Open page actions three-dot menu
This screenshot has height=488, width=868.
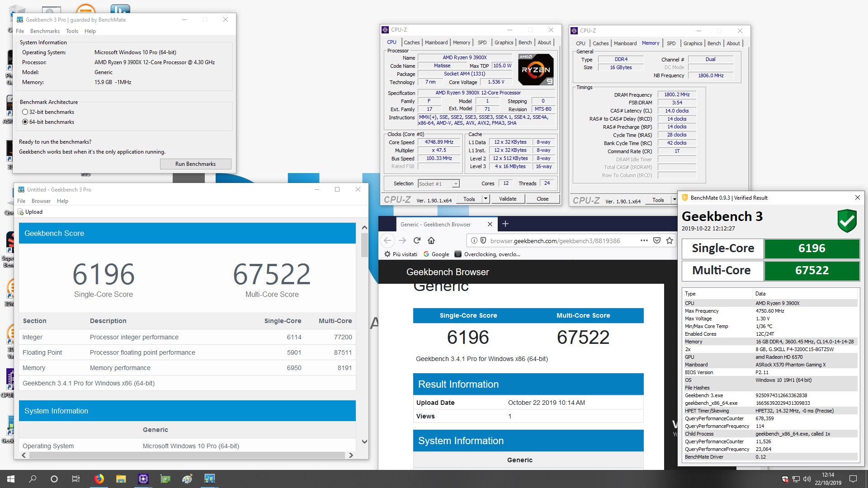[x=644, y=240]
